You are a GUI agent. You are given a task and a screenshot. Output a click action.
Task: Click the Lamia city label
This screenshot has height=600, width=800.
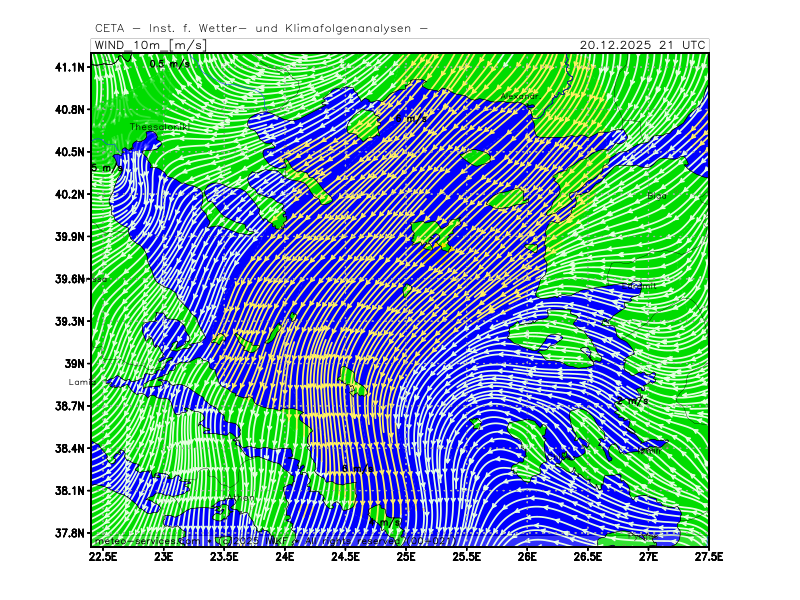80,382
